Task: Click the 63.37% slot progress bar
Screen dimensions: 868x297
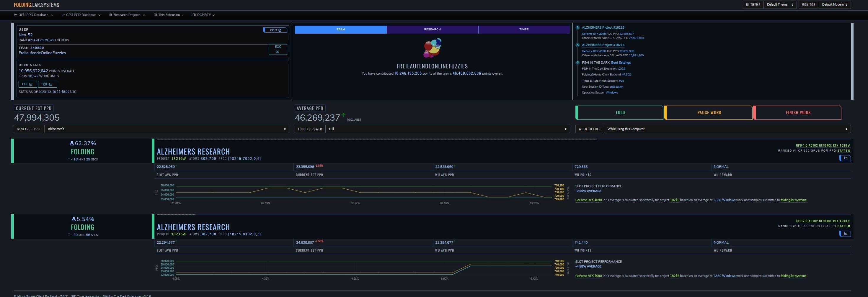Action: pyautogui.click(x=504, y=139)
